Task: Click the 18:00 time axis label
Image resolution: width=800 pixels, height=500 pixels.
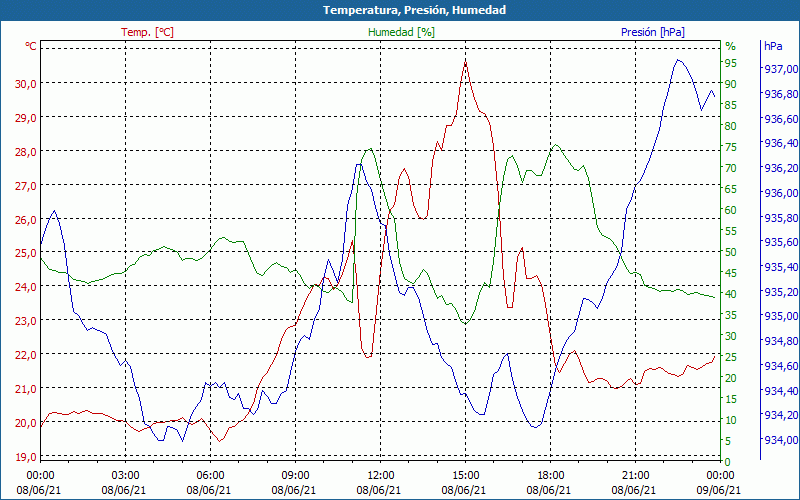Action: pos(551,476)
